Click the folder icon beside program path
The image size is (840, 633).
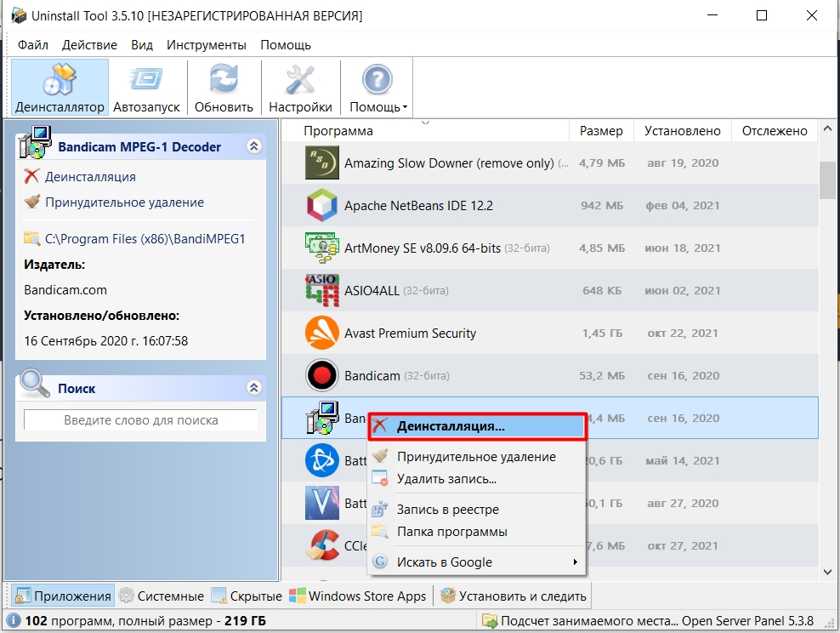pyautogui.click(x=32, y=238)
